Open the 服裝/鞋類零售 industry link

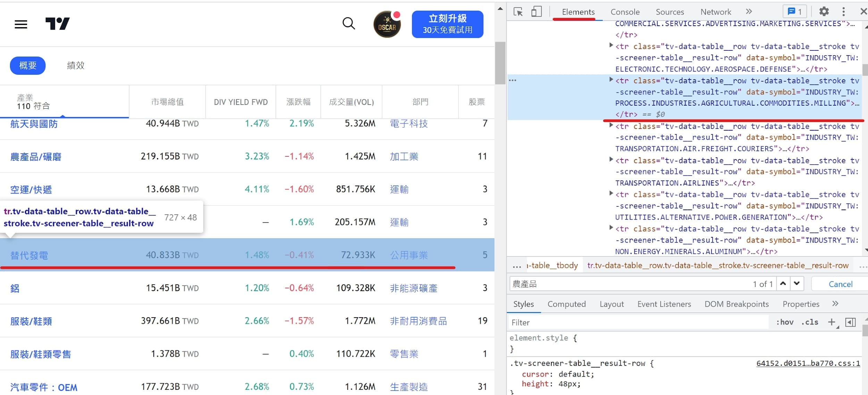(41, 354)
